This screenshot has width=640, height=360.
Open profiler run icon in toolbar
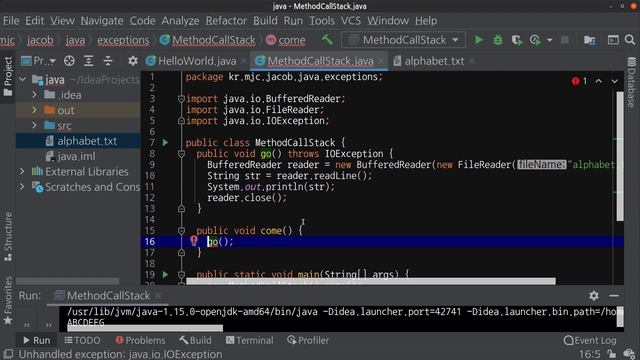tap(535, 40)
